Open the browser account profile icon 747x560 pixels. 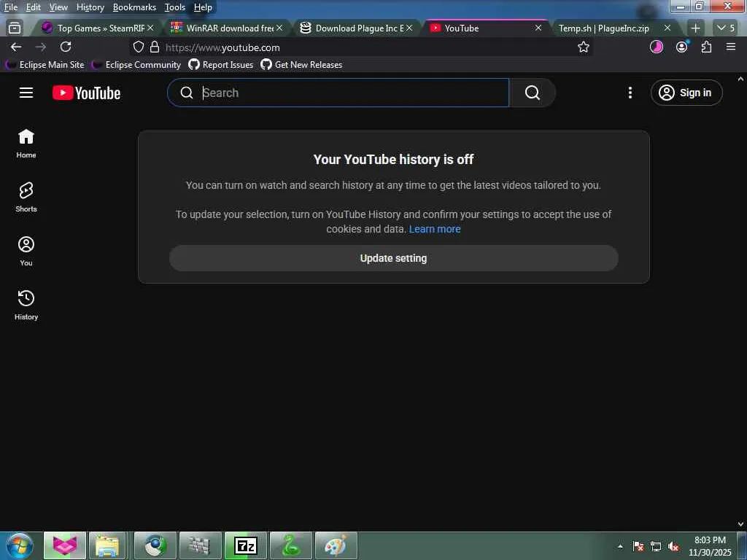682,47
